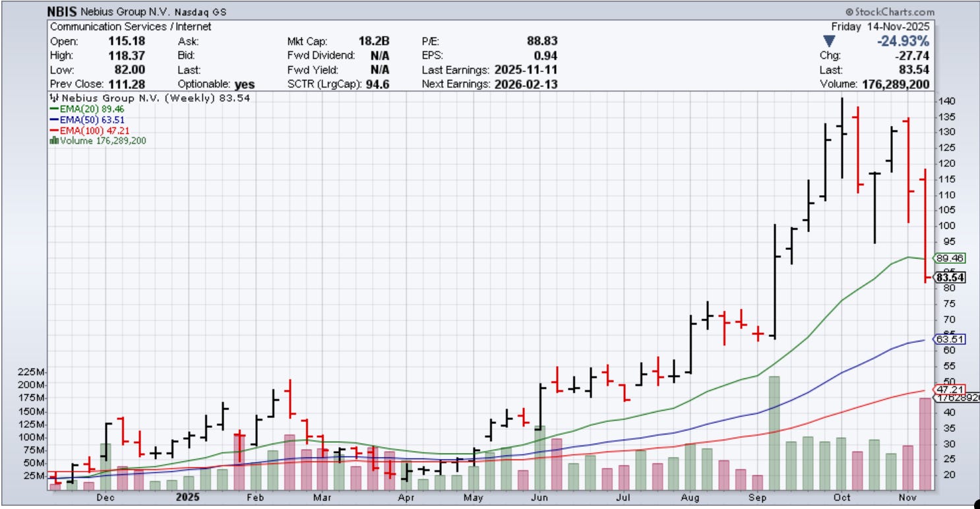Screen dimensions: 980x509
Task: Click the NBIS ticker symbol in the title
Action: pos(63,12)
